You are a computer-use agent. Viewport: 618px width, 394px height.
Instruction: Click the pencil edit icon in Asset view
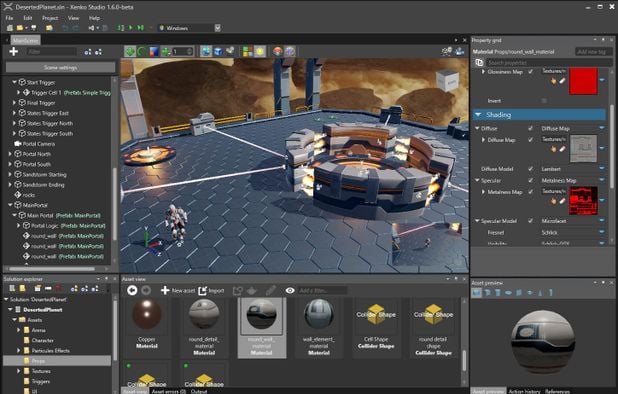(271, 290)
